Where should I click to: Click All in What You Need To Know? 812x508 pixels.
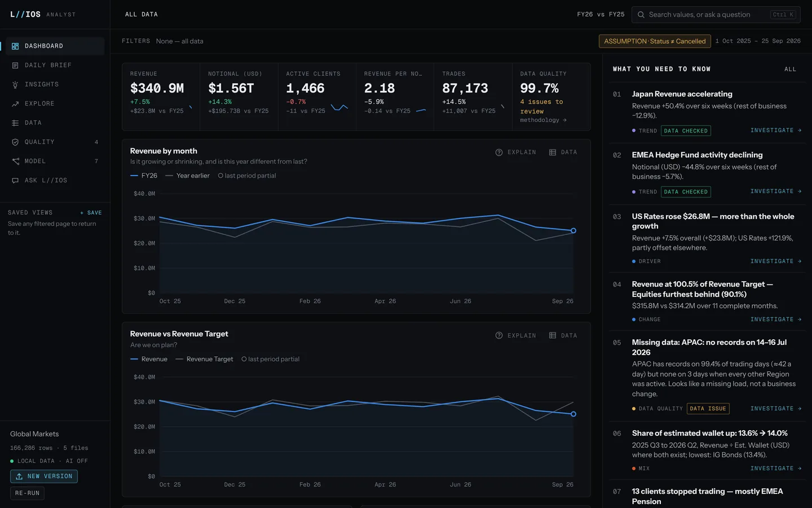(x=791, y=69)
